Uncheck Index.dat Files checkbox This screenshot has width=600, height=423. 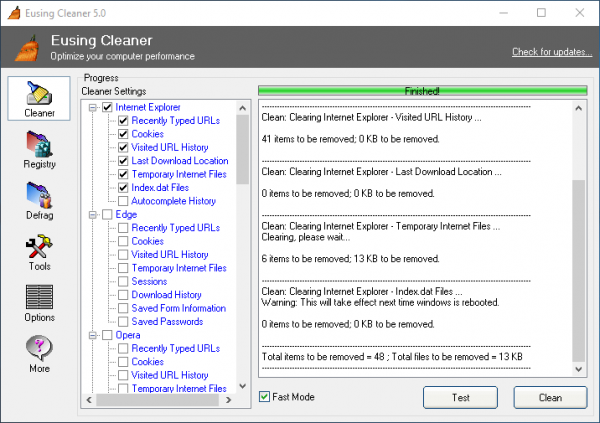[x=123, y=188]
